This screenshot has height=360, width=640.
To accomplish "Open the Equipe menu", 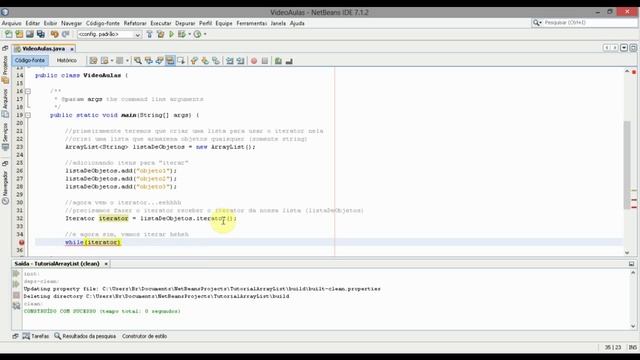I will 224,23.
